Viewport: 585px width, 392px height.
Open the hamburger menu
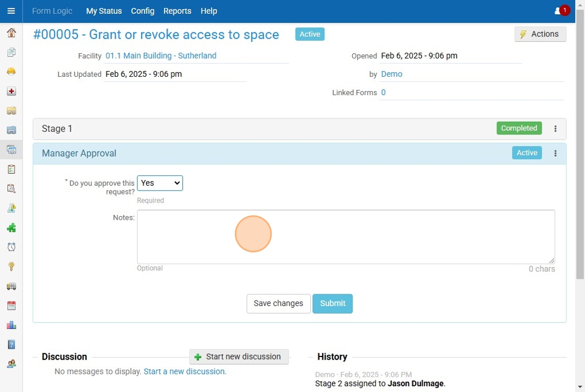point(11,11)
